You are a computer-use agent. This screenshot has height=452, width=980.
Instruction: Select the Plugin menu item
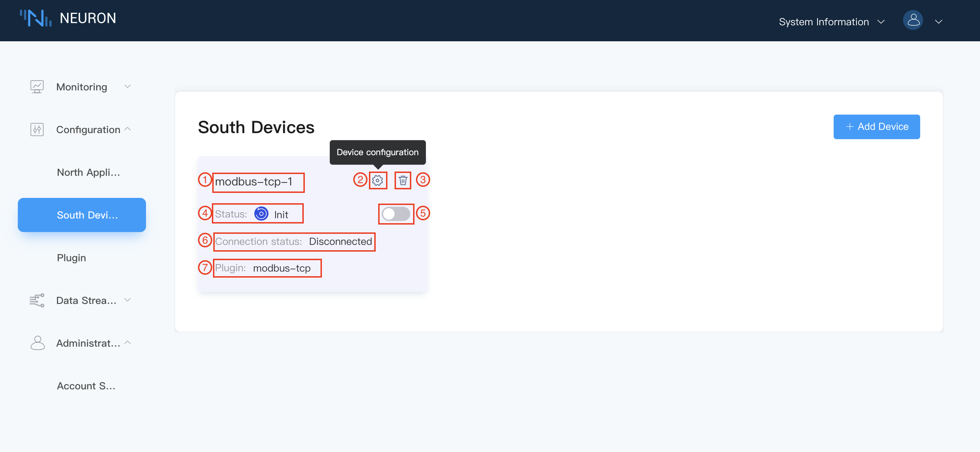(71, 257)
